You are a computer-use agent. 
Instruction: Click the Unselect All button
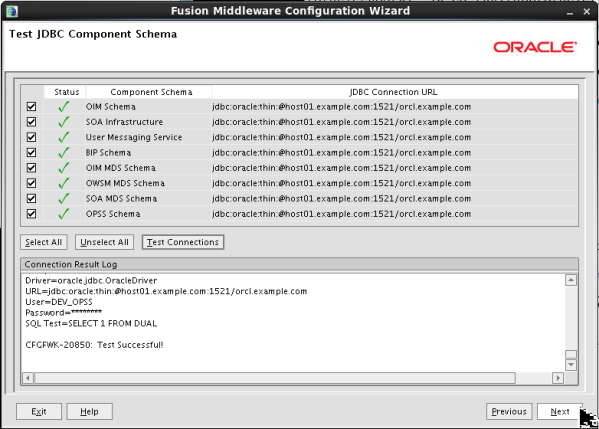[x=104, y=242]
